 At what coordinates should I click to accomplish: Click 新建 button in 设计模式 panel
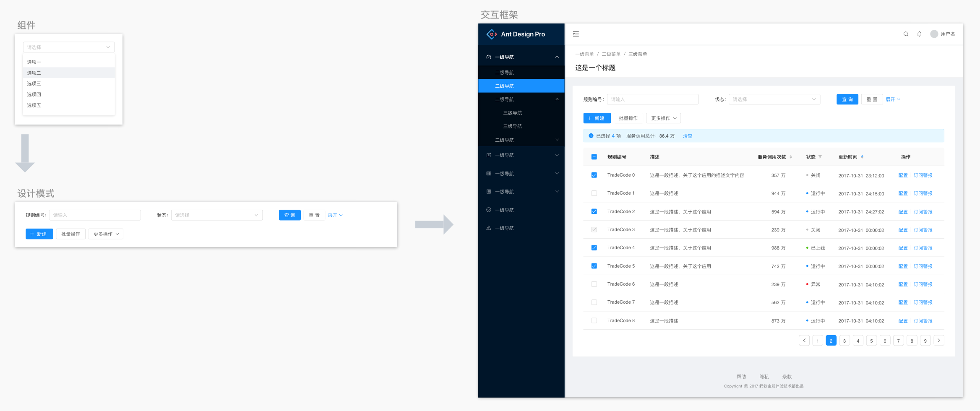click(39, 234)
